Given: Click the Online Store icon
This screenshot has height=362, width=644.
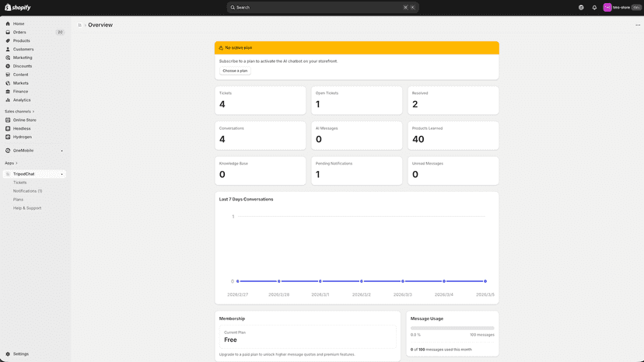Looking at the screenshot, I should (x=8, y=120).
